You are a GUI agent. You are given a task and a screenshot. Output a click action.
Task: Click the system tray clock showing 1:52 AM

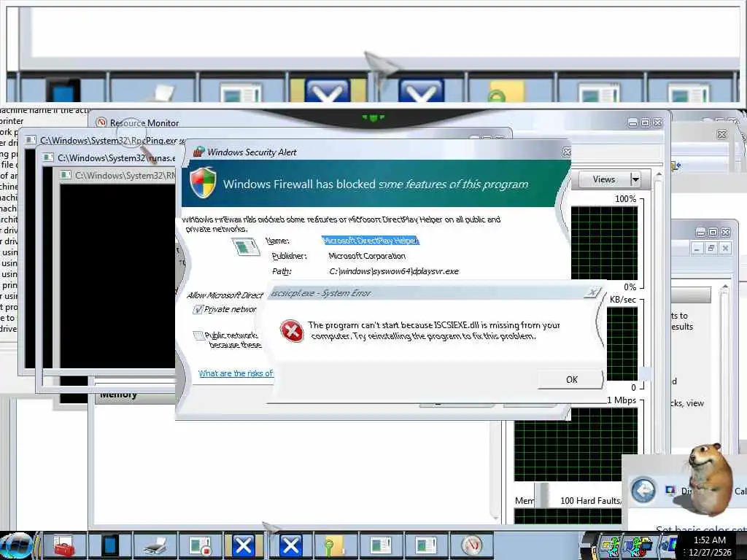coord(710,545)
